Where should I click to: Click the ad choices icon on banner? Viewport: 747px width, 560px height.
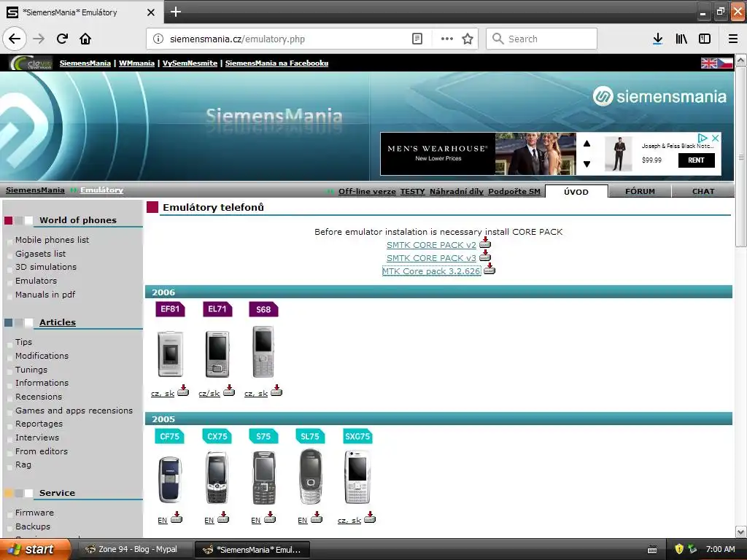click(x=703, y=138)
